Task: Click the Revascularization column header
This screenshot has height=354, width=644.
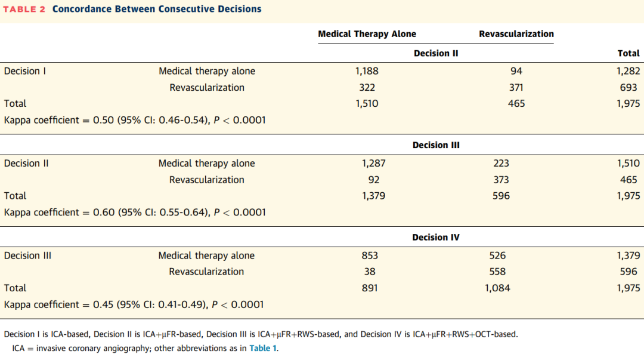Action: [516, 34]
